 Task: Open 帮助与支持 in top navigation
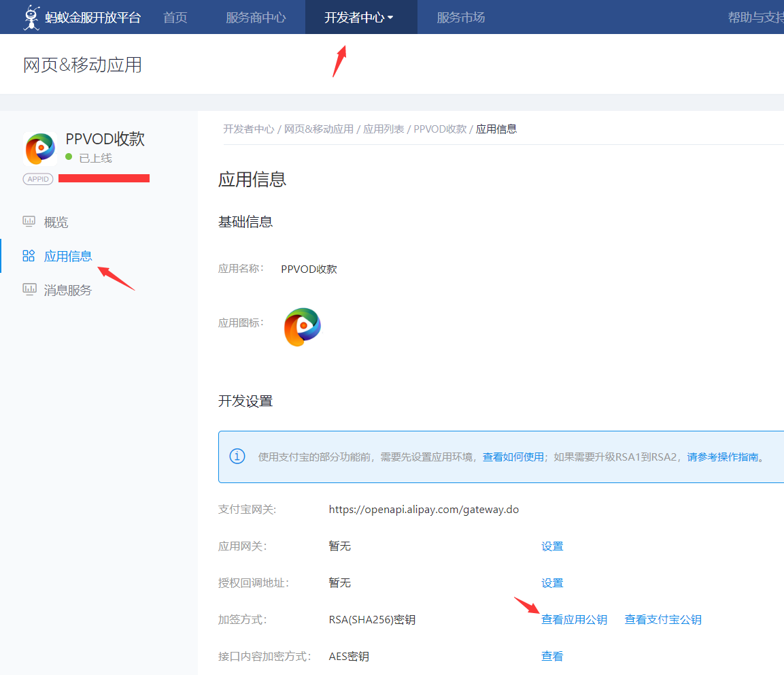(x=755, y=18)
